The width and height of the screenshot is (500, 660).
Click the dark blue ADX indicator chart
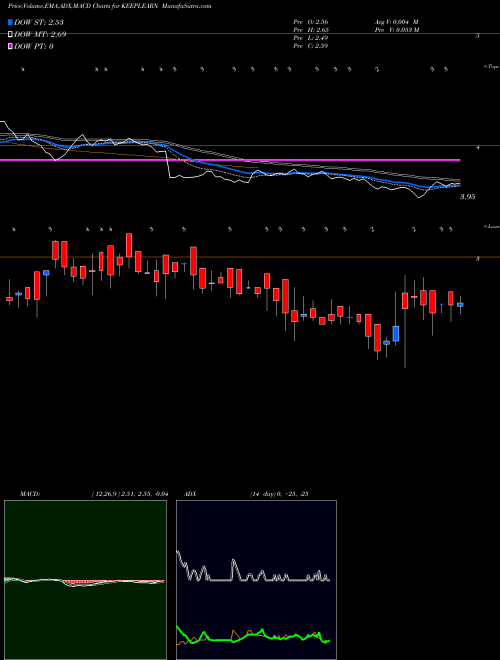point(256,580)
